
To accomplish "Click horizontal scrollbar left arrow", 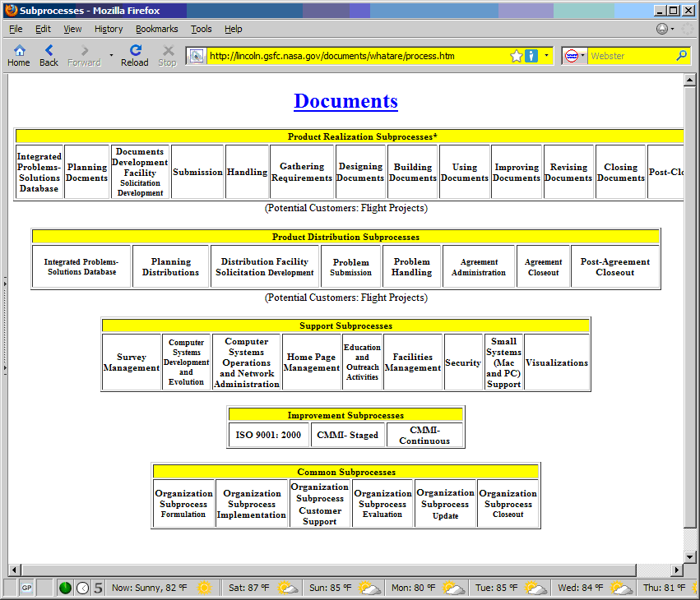I will 14,570.
